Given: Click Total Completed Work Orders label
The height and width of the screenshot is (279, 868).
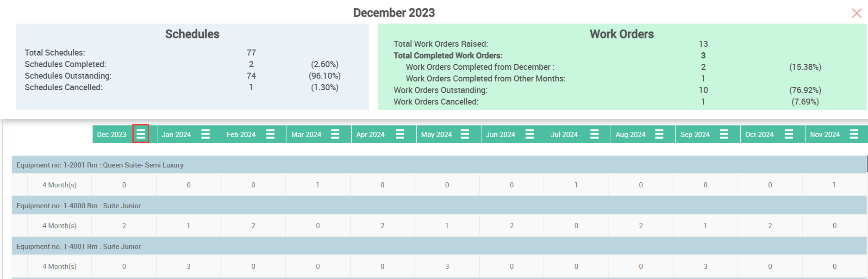Looking at the screenshot, I should point(448,56).
